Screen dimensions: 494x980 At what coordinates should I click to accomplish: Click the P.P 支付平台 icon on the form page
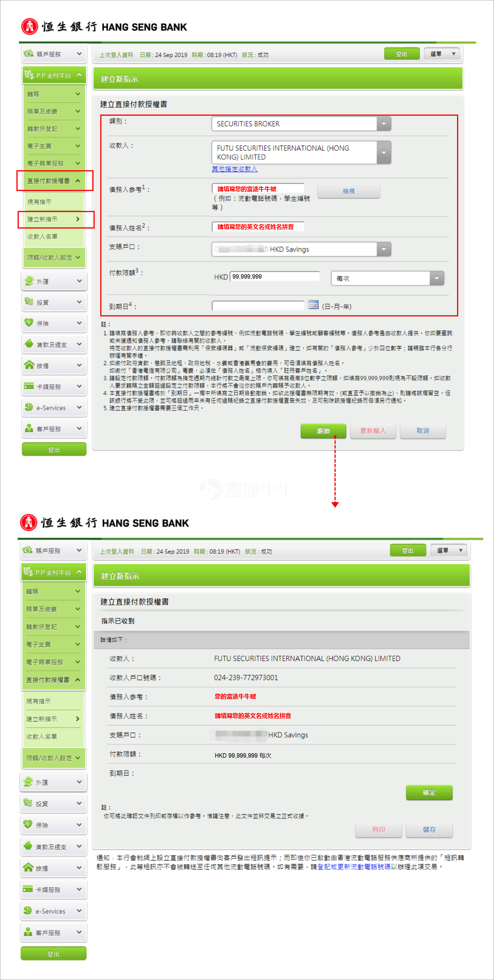coord(29,75)
